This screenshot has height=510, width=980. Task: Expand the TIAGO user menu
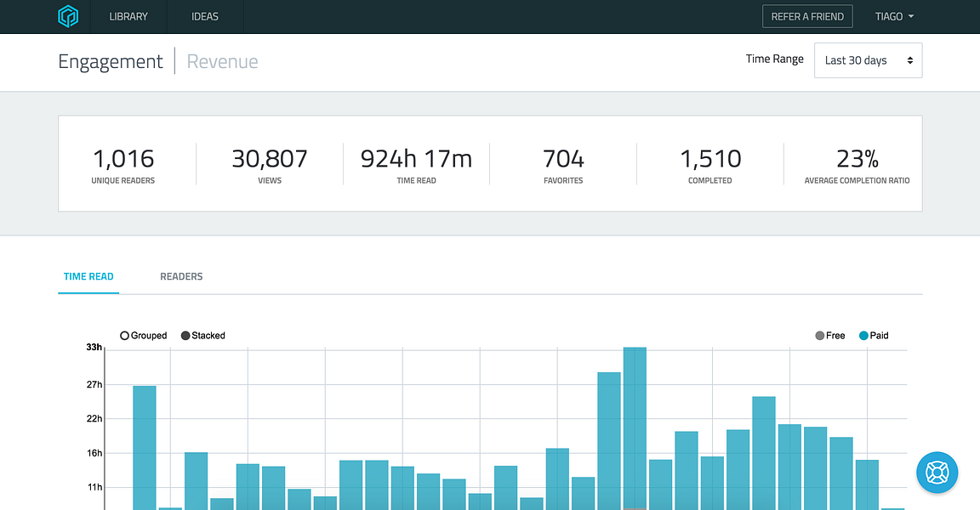point(894,17)
